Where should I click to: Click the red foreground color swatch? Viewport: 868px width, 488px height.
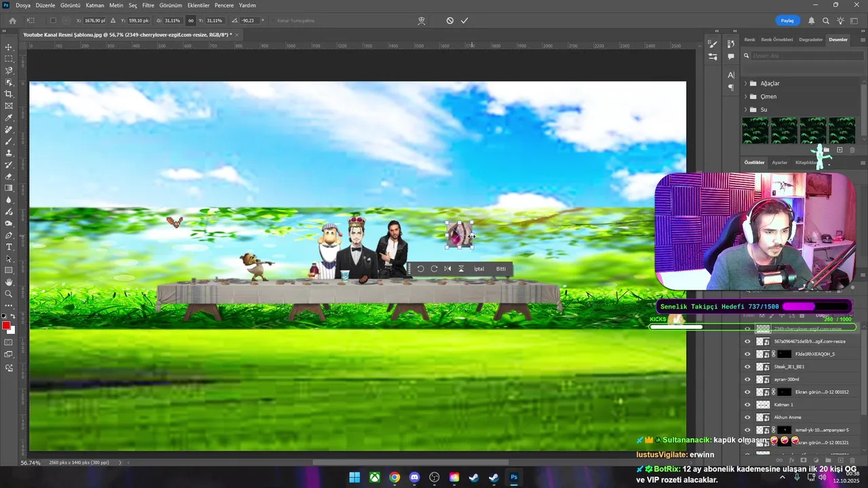6,326
